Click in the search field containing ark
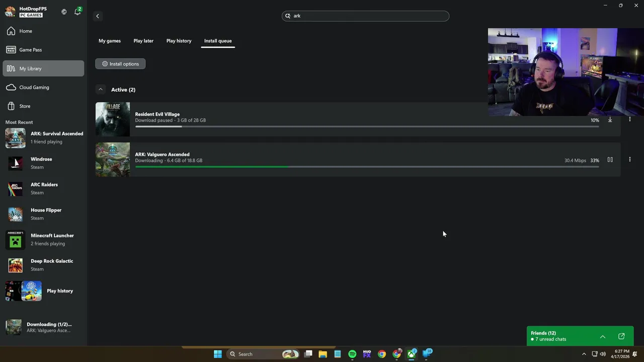Screen dimensions: 644x362 pos(365,16)
